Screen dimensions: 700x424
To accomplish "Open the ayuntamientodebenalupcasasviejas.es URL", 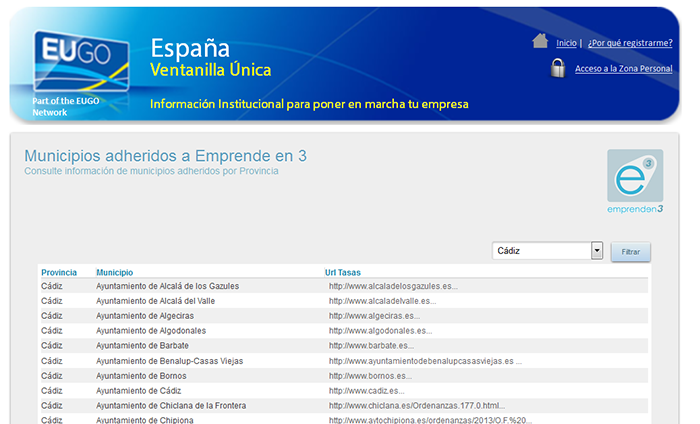I will click(425, 361).
